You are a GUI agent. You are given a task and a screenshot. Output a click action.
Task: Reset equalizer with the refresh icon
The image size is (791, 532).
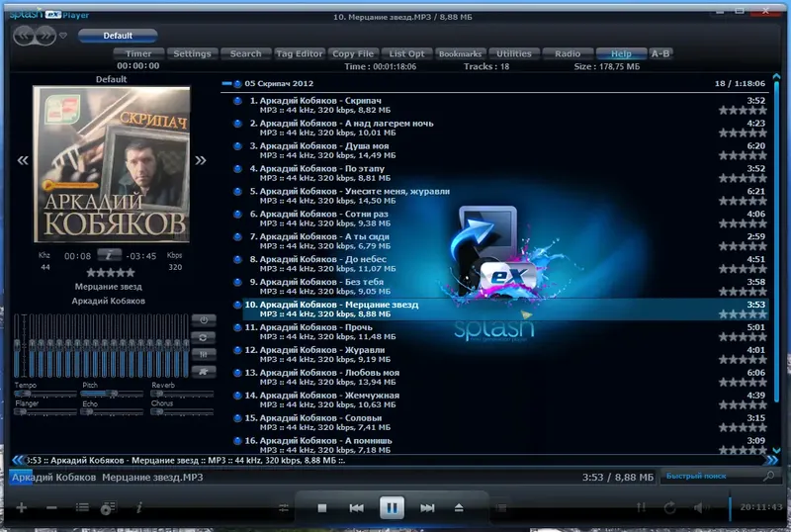204,337
